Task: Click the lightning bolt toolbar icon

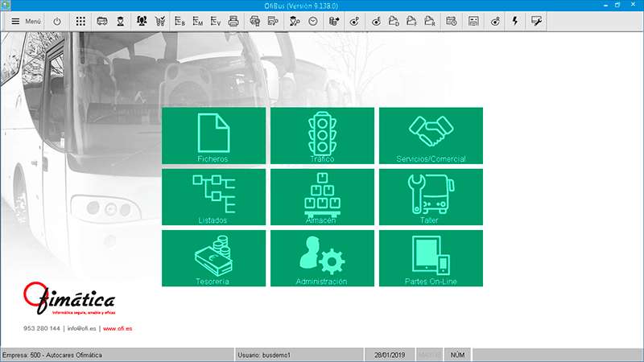Action: (x=514, y=22)
